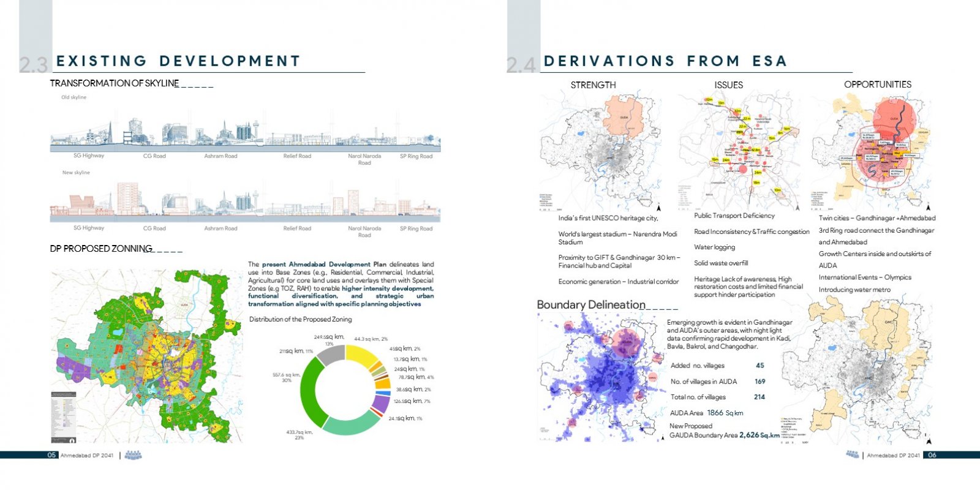Screen dimensions: 980x490
Task: Click the '44.3 sq km, 2%' chart label
Action: [371, 339]
